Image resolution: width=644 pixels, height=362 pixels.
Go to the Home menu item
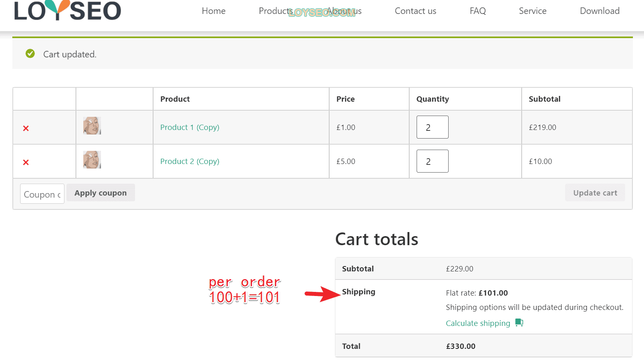coord(213,11)
